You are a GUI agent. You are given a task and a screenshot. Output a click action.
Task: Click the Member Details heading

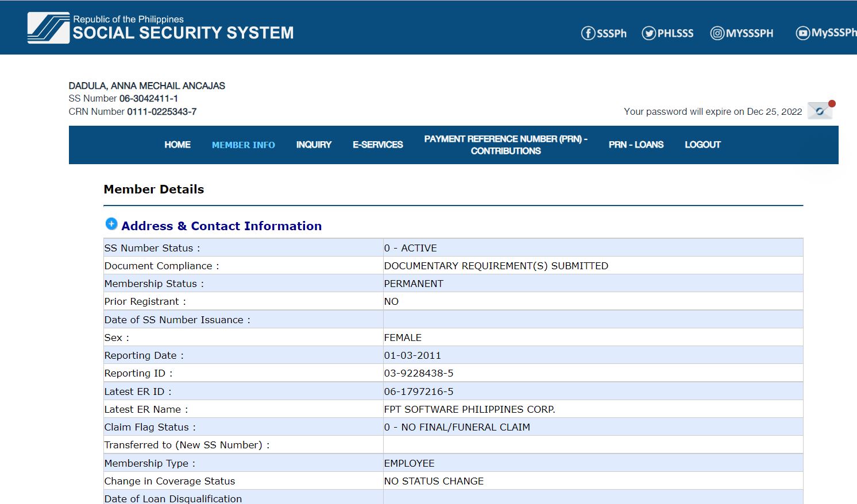(x=154, y=189)
